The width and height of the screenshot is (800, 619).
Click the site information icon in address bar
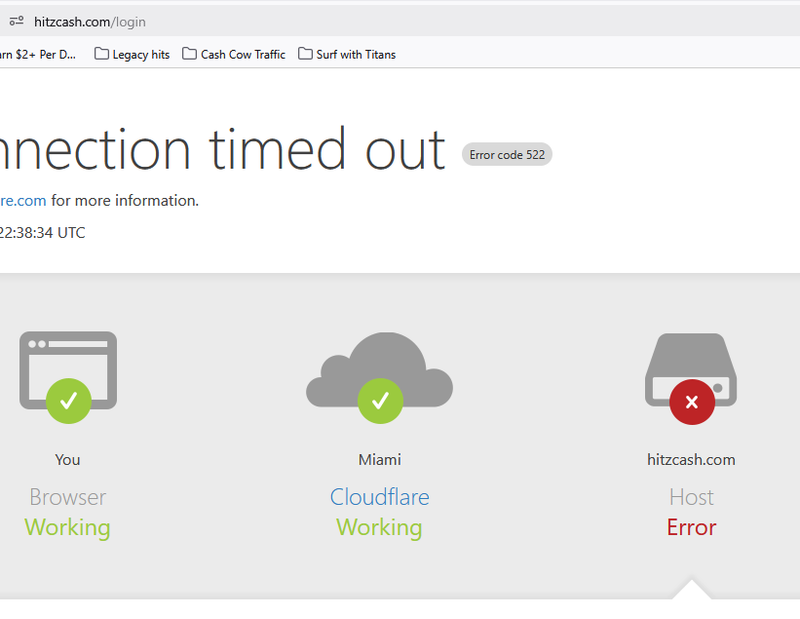(16, 21)
